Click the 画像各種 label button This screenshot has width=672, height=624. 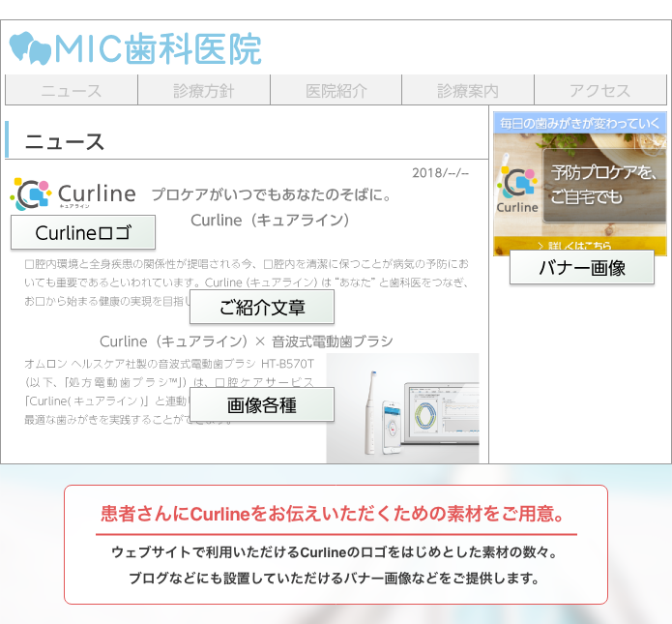(262, 404)
